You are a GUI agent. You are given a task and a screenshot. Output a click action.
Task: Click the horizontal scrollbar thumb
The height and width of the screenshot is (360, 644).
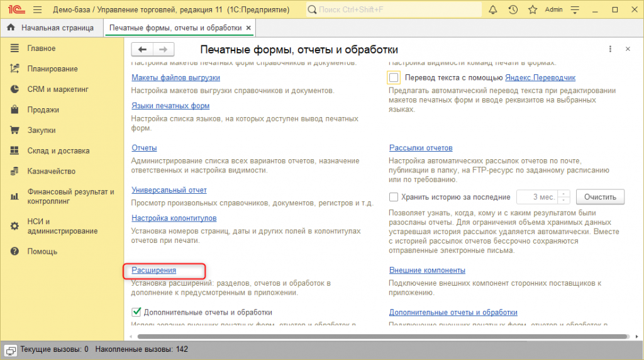pos(382,337)
